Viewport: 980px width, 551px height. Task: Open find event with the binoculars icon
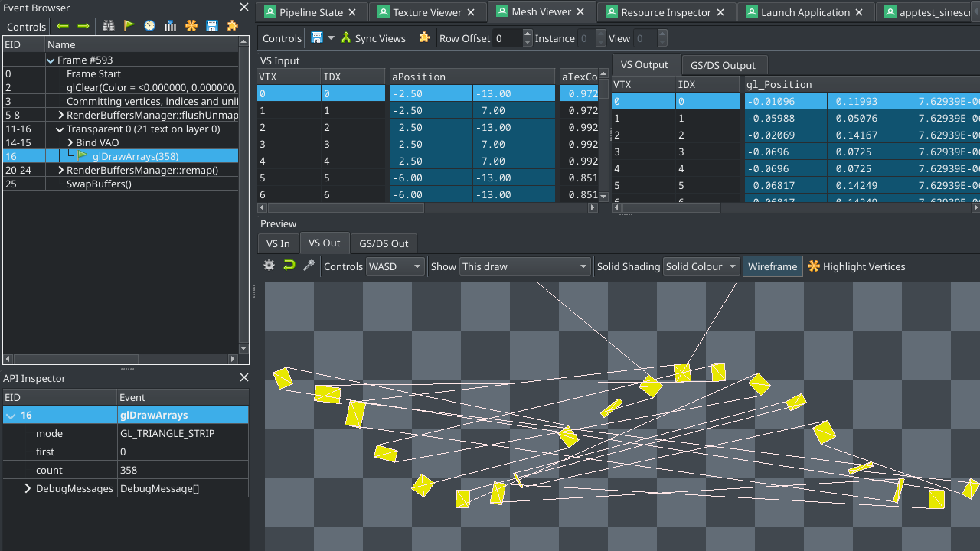(109, 26)
